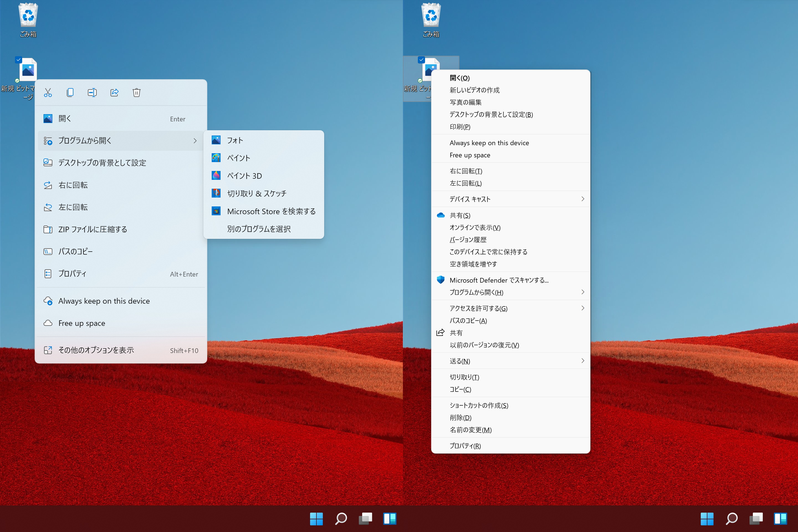The height and width of the screenshot is (532, 798).
Task: Expand the 送る(N) submenu
Action: (x=461, y=361)
